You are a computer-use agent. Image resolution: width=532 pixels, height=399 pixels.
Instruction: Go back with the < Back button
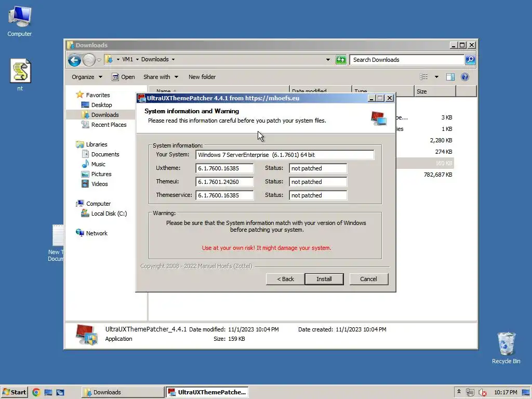pyautogui.click(x=285, y=279)
